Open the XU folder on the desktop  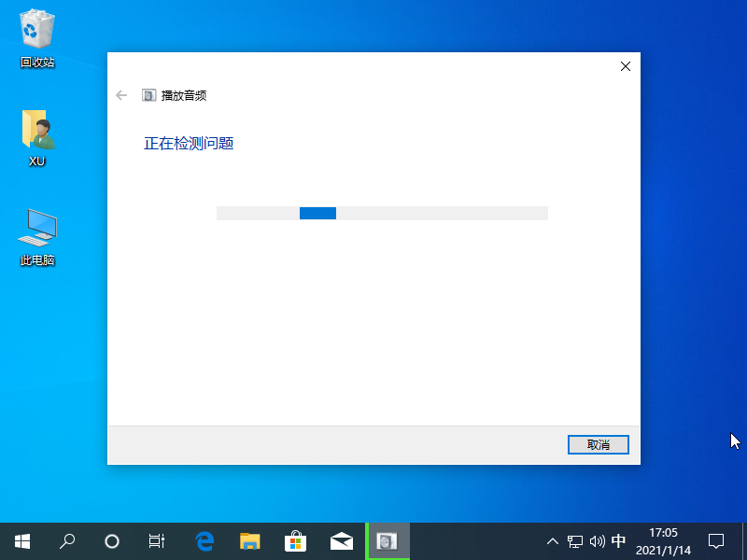point(35,133)
